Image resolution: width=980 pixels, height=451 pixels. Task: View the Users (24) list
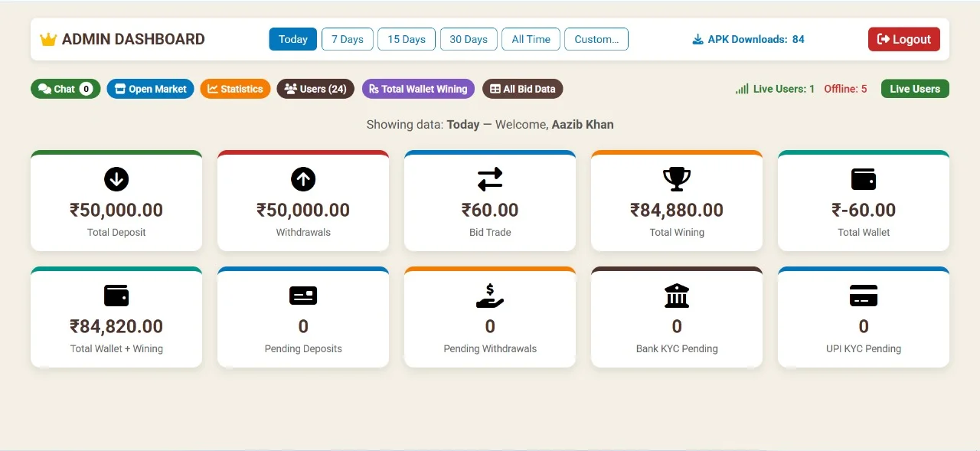315,89
